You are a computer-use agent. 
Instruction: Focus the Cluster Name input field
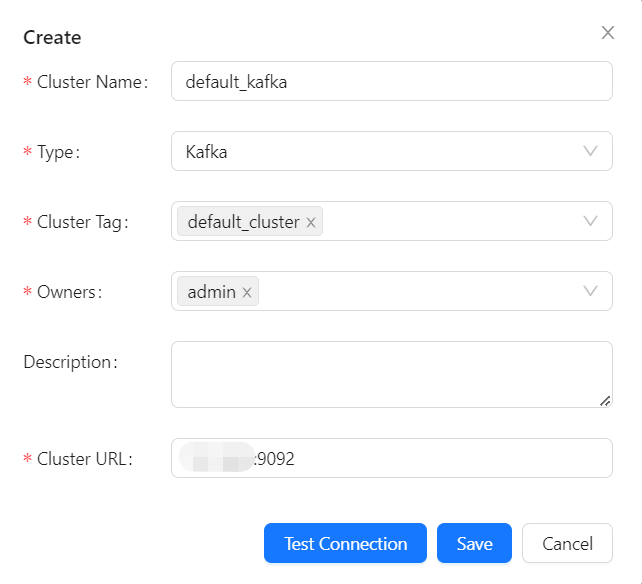pos(391,82)
